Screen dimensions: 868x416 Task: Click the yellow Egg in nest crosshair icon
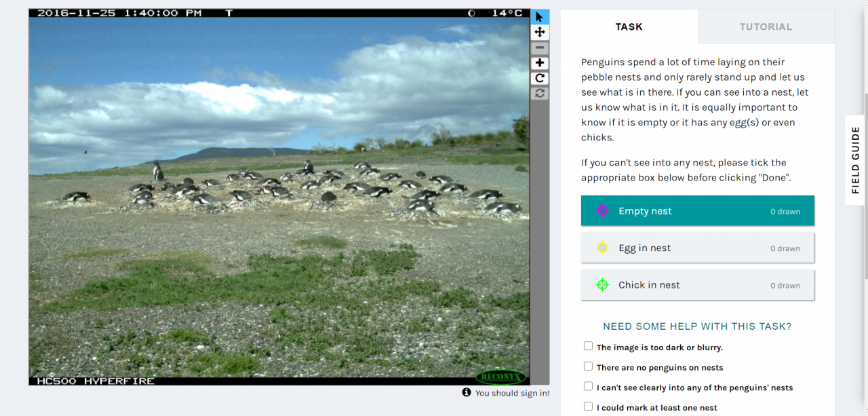click(x=603, y=248)
